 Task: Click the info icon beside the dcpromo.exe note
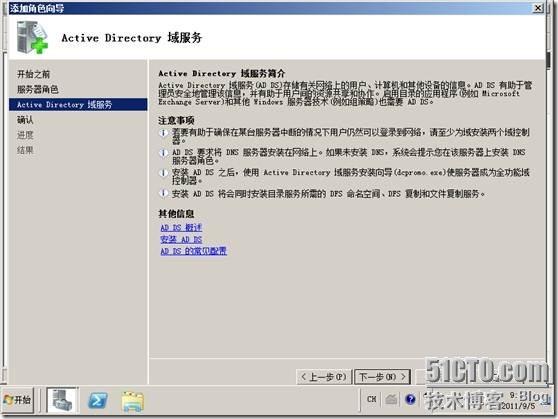coord(163,173)
